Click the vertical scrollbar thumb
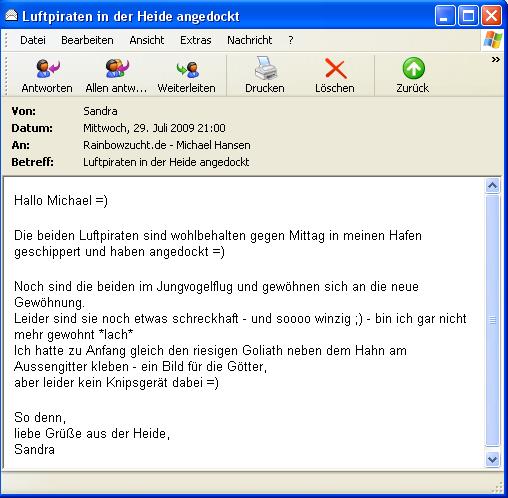 (493, 320)
